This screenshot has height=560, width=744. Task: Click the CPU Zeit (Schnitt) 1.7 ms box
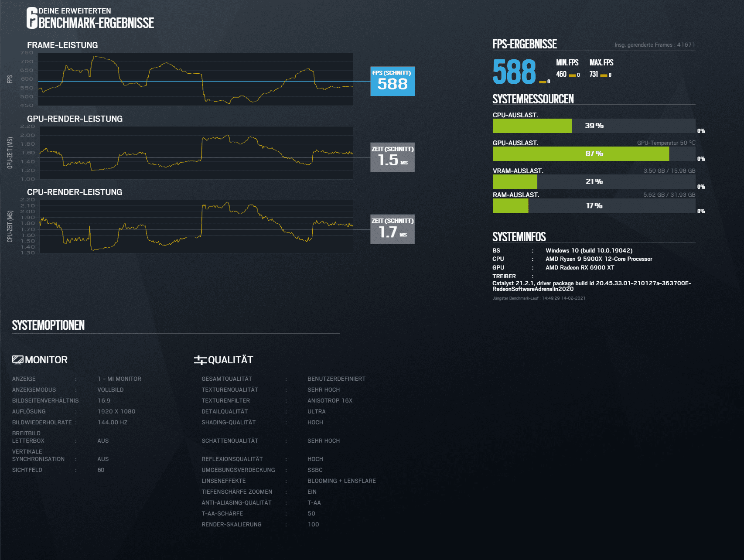tap(392, 229)
